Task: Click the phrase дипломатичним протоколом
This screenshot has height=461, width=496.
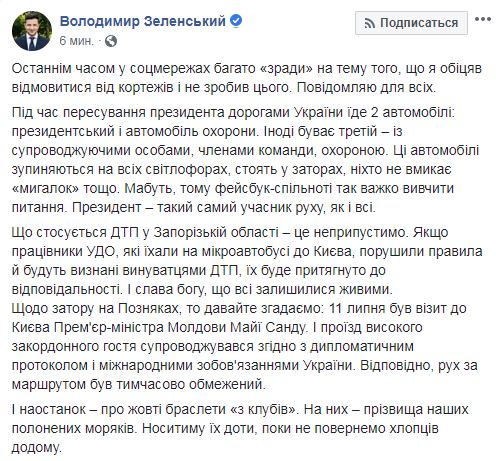Action: pyautogui.click(x=213, y=356)
